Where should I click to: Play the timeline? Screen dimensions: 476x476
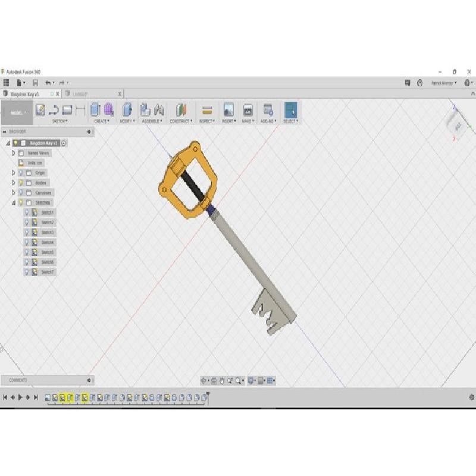pyautogui.click(x=20, y=397)
